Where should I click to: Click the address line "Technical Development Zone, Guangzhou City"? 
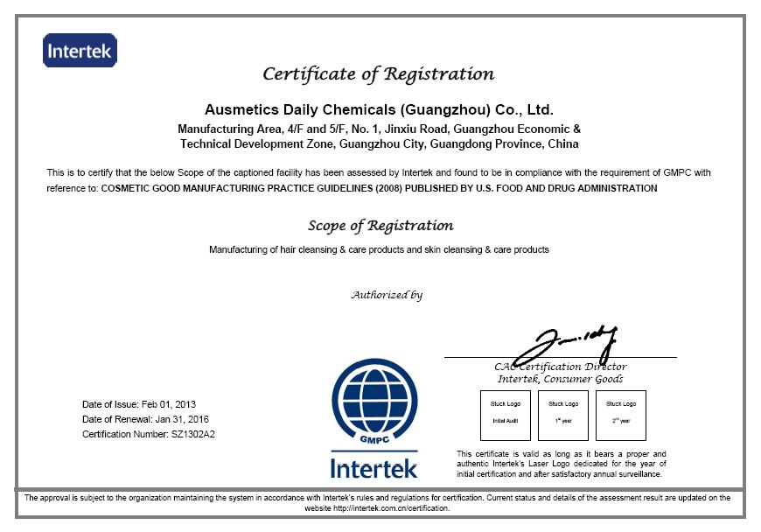click(379, 144)
